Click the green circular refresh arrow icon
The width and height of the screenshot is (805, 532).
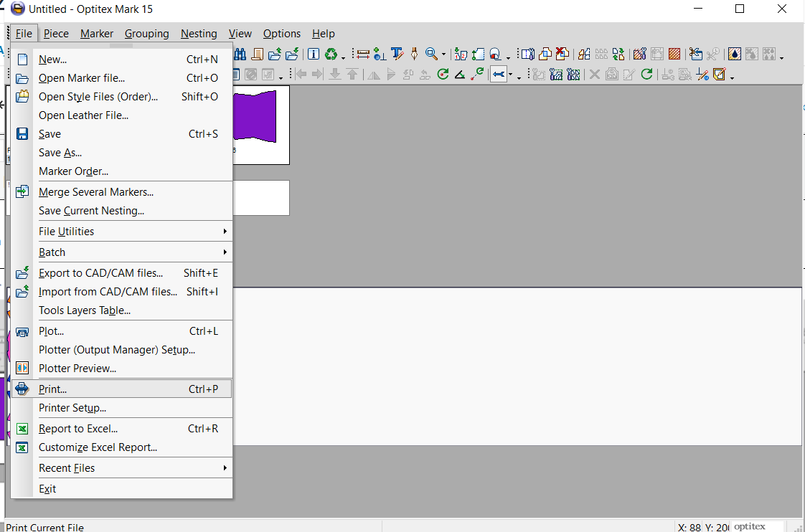pyautogui.click(x=647, y=75)
